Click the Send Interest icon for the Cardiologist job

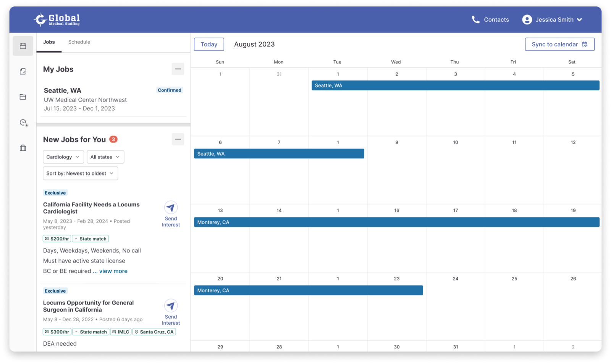coord(171,208)
